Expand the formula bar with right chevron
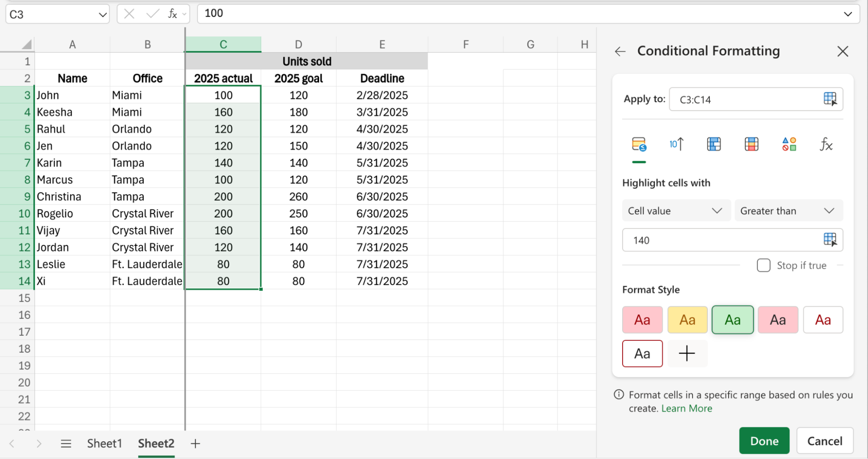 (x=848, y=14)
